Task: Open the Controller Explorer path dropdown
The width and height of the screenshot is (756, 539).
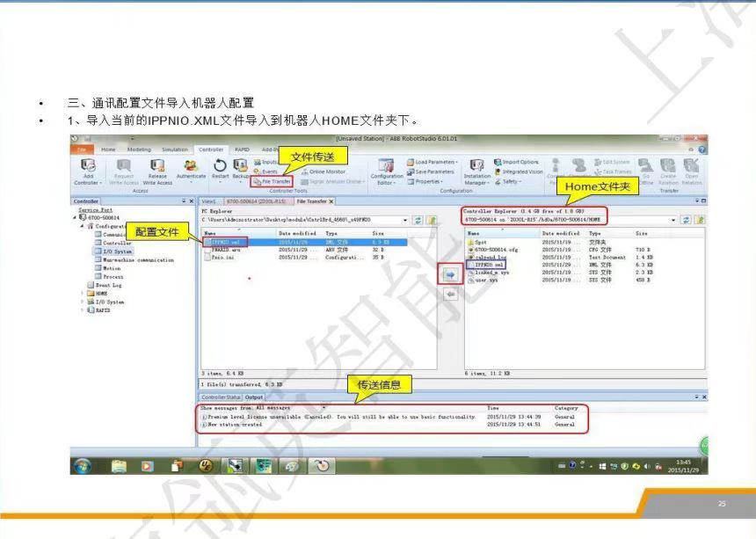Action: (673, 220)
